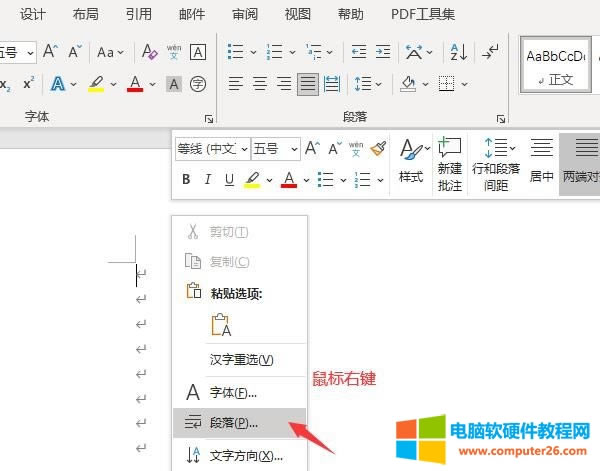
Task: Click the Bold button in mini toolbar
Action: tap(186, 180)
